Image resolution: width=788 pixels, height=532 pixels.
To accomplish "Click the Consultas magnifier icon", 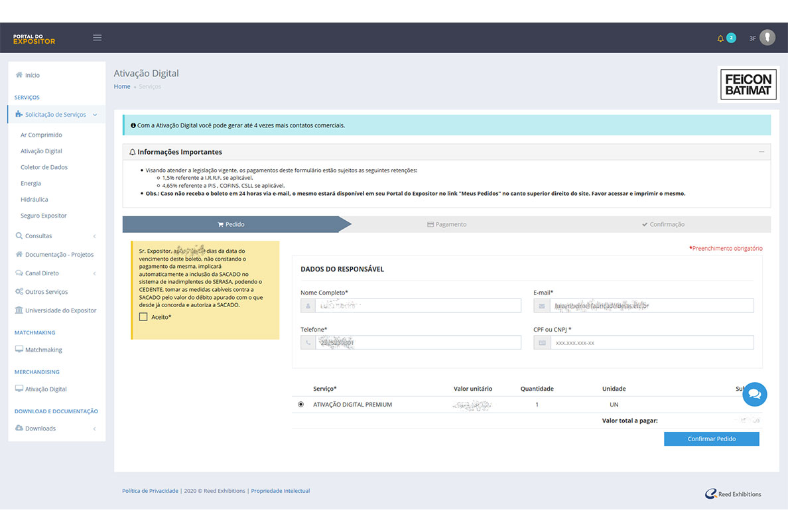I will (19, 235).
